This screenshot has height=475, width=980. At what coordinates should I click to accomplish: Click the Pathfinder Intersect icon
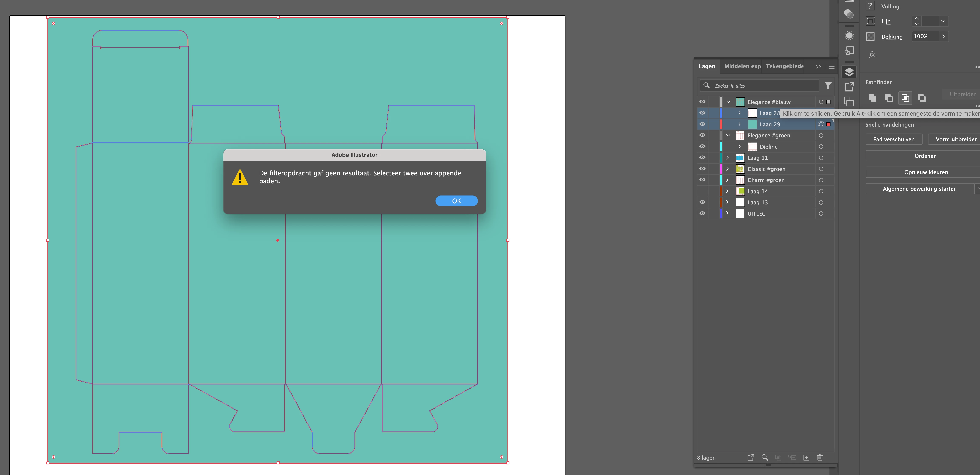[x=905, y=98]
